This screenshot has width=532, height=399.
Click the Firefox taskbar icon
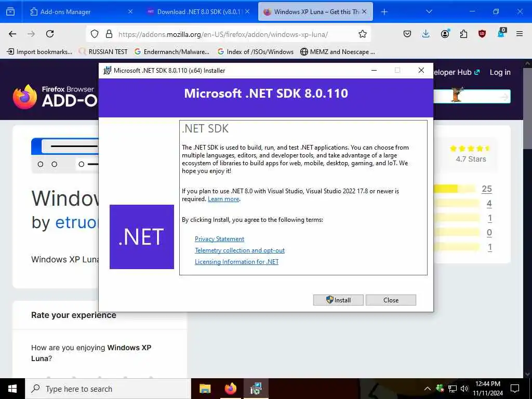pos(231,389)
